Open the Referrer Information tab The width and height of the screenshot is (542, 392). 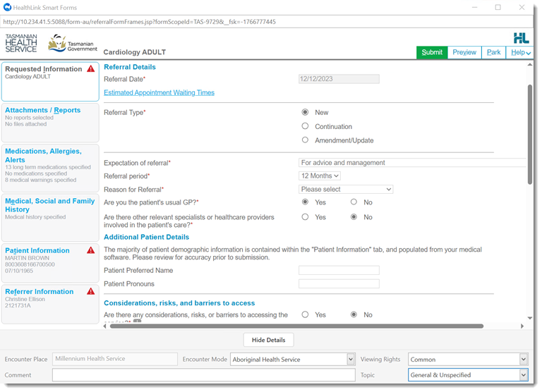coord(50,304)
